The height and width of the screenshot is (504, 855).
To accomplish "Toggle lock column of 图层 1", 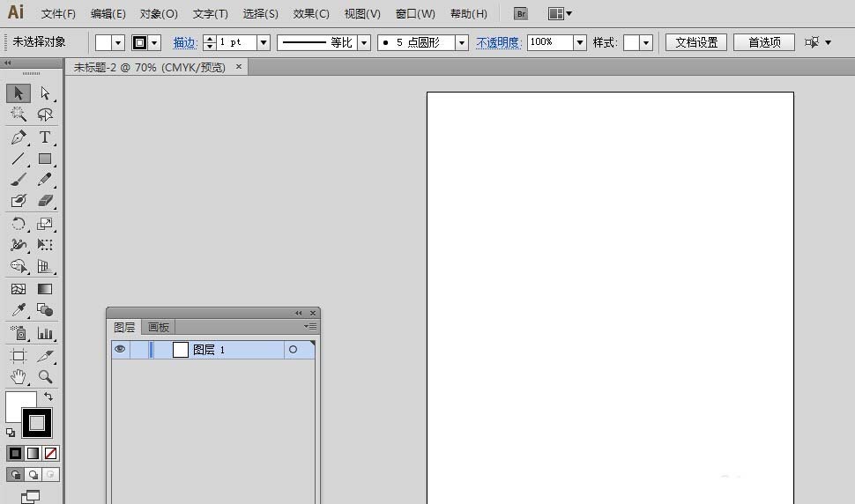I will [x=138, y=349].
